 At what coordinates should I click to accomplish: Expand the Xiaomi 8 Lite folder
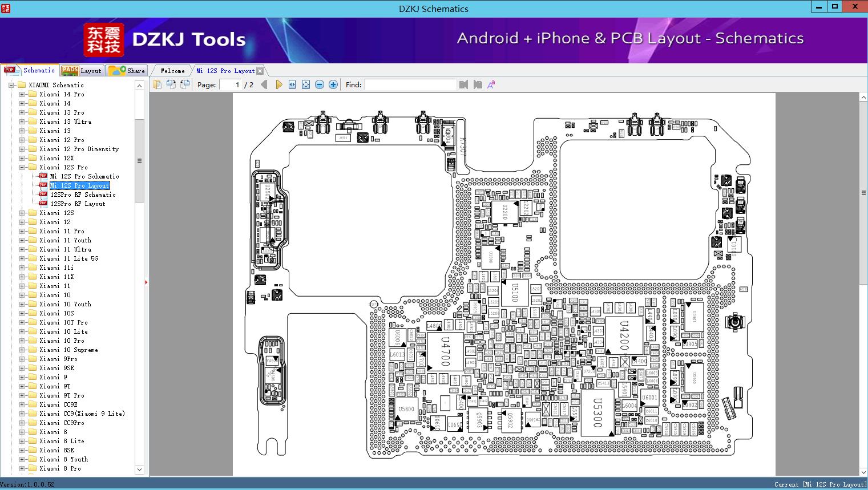(x=22, y=441)
